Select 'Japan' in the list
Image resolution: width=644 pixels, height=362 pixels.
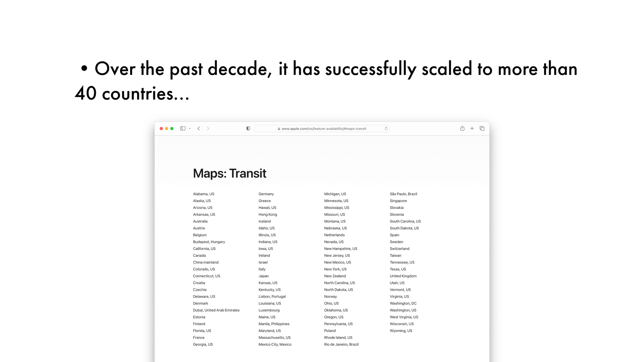(x=264, y=276)
